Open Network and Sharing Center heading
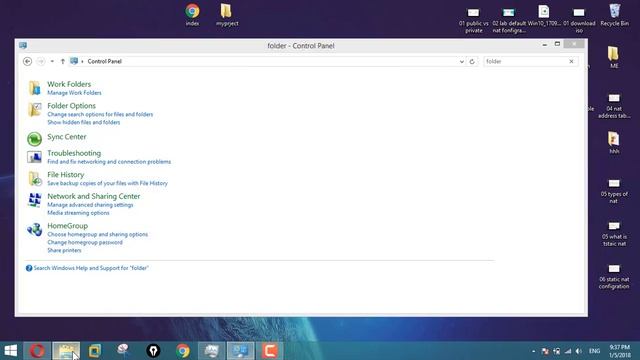640x360 pixels. click(93, 196)
